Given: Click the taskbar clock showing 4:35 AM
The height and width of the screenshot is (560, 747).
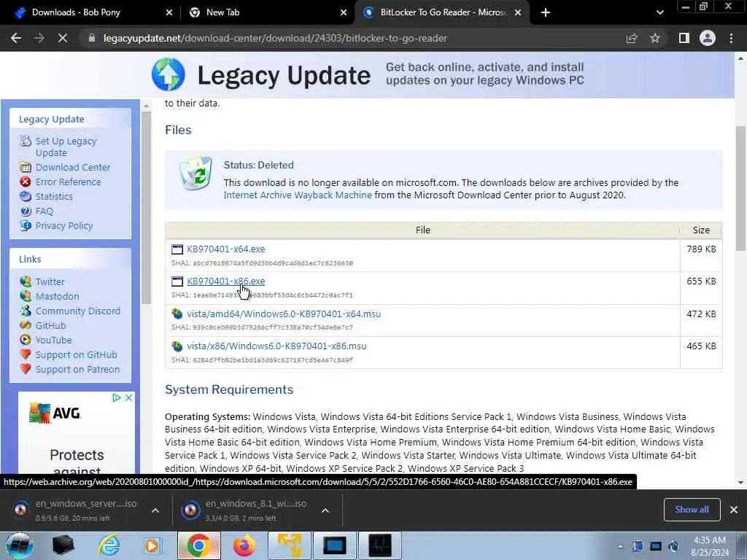Looking at the screenshot, I should (x=710, y=546).
